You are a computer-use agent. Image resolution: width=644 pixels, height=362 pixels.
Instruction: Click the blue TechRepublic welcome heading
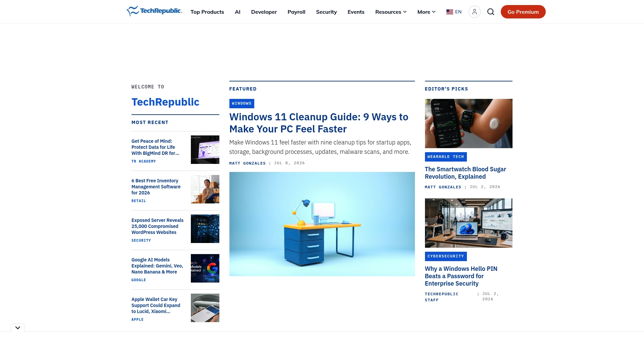click(x=165, y=102)
